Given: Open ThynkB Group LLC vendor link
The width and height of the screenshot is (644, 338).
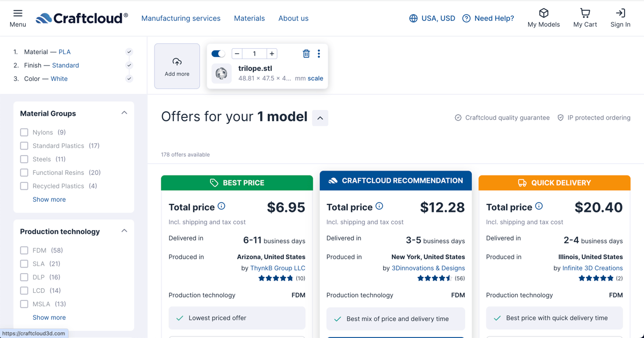Looking at the screenshot, I should (x=277, y=268).
